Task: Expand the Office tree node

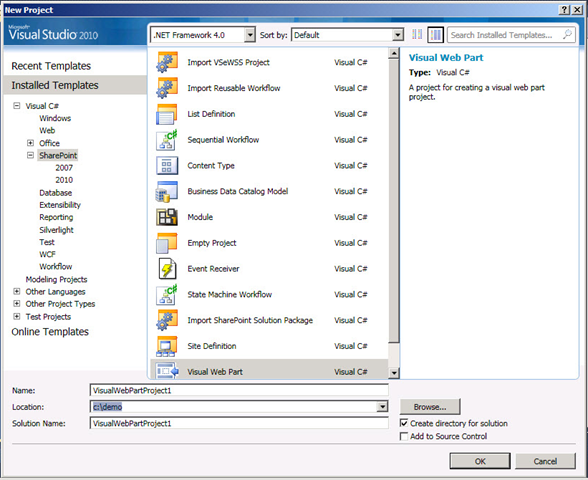Action: tap(30, 143)
